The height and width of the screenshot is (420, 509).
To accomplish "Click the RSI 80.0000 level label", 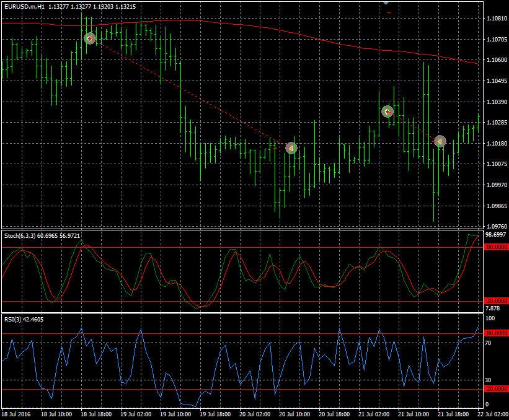I will point(496,333).
